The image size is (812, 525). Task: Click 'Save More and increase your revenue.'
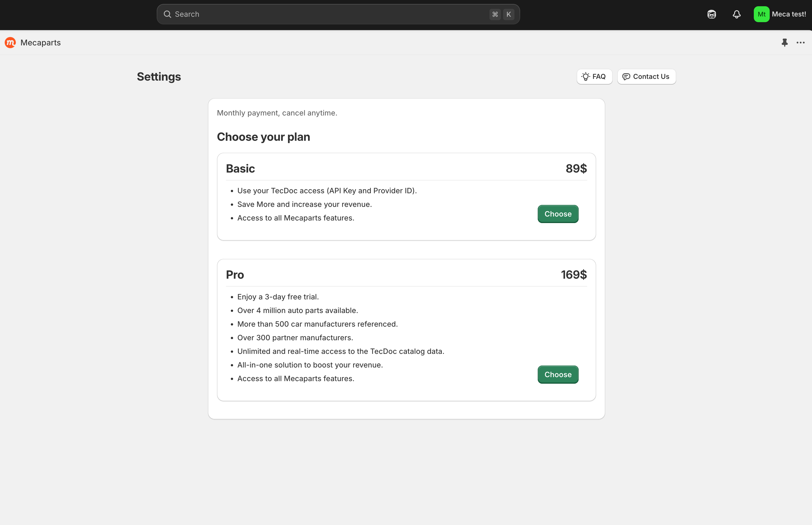(305, 205)
